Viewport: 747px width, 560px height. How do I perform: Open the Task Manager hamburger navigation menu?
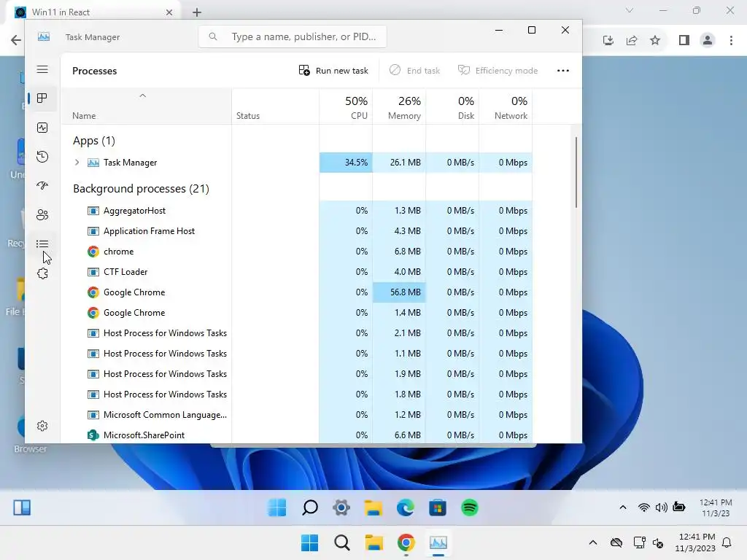[42, 69]
